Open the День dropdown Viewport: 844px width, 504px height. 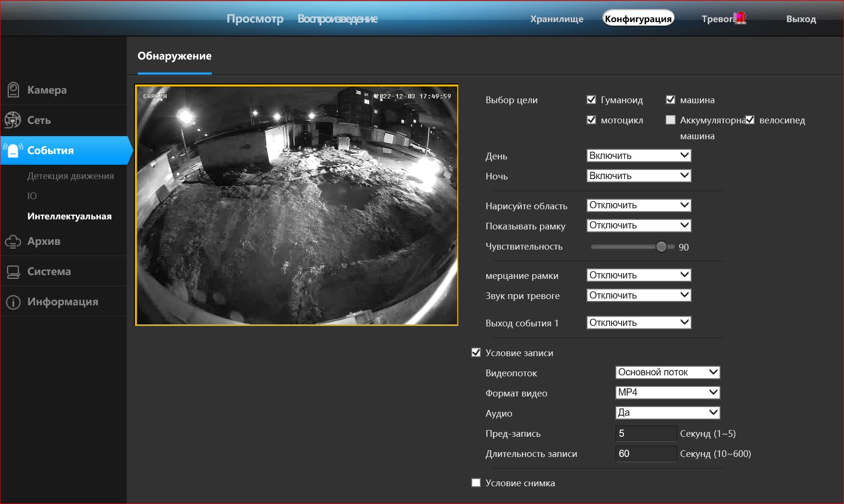pos(638,156)
